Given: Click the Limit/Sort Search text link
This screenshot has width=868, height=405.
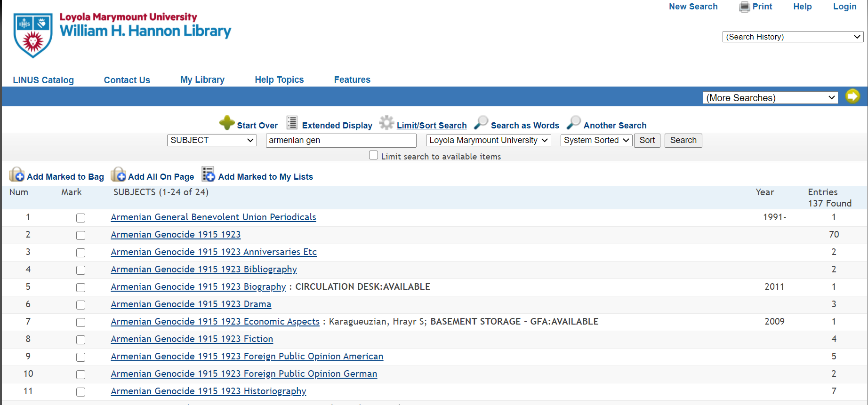Looking at the screenshot, I should click(x=432, y=126).
